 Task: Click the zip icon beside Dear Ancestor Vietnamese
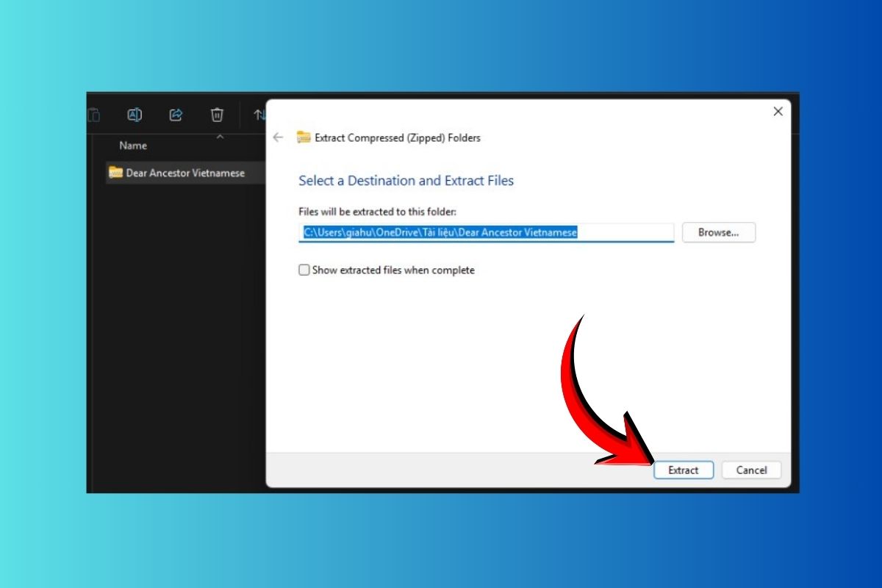point(115,173)
